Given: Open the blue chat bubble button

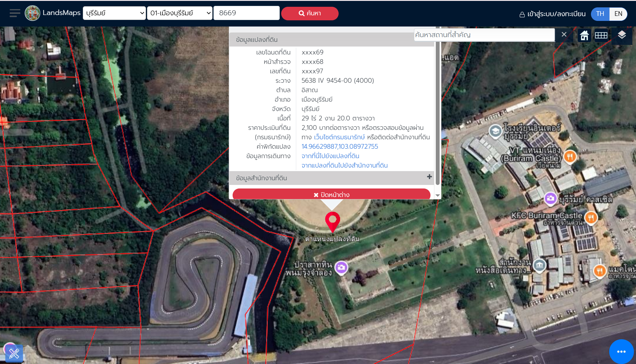Looking at the screenshot, I should (x=621, y=351).
